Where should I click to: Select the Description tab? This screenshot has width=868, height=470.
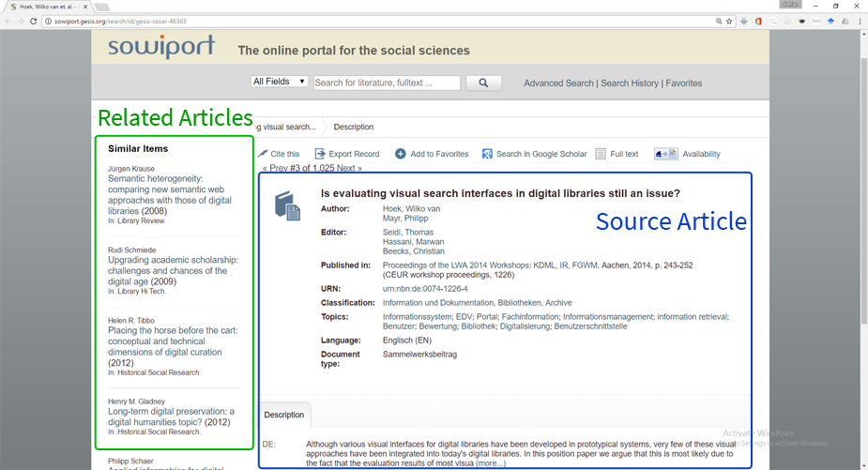click(x=284, y=415)
